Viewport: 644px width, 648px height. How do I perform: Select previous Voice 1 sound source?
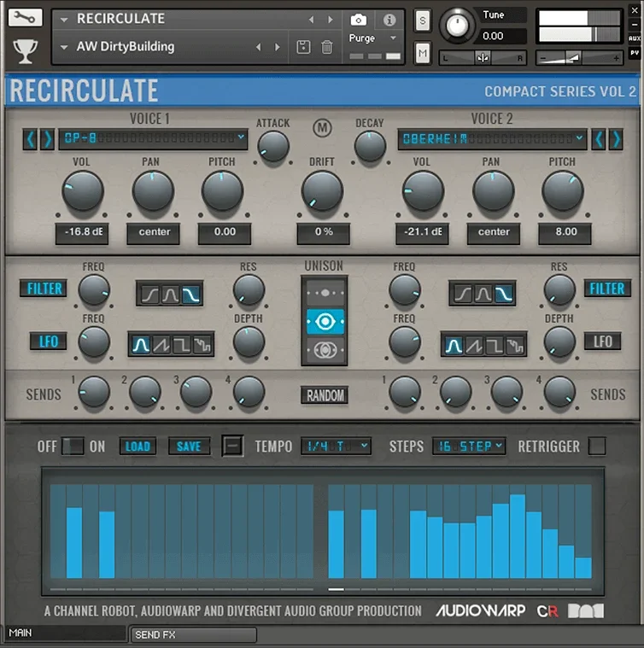(30, 139)
